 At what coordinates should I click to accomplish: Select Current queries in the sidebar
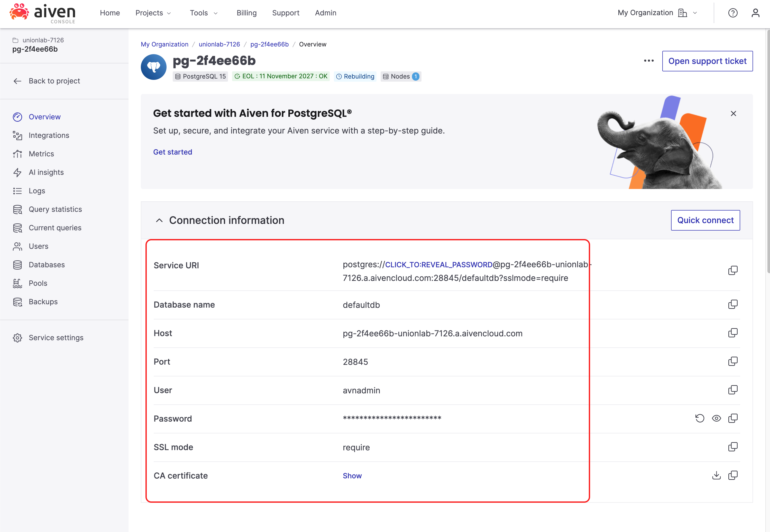click(x=55, y=228)
